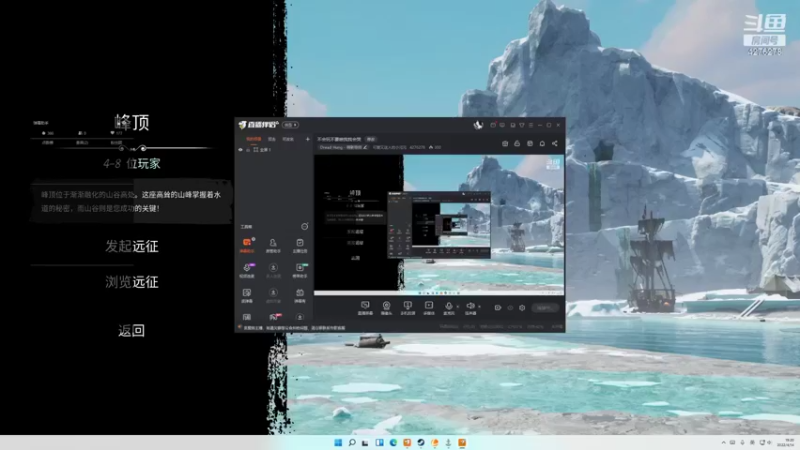Open the mode dropdown pill beside the app logo
Viewport: 800px width, 450px height.
(x=291, y=125)
